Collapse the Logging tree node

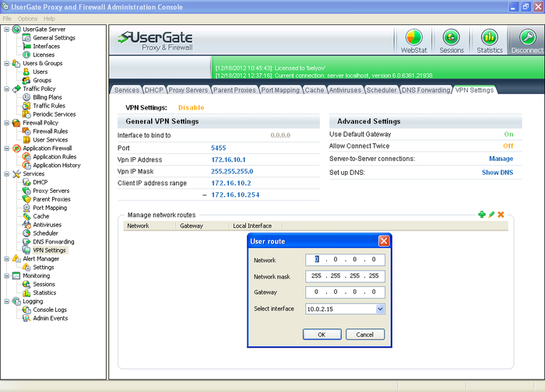6,301
